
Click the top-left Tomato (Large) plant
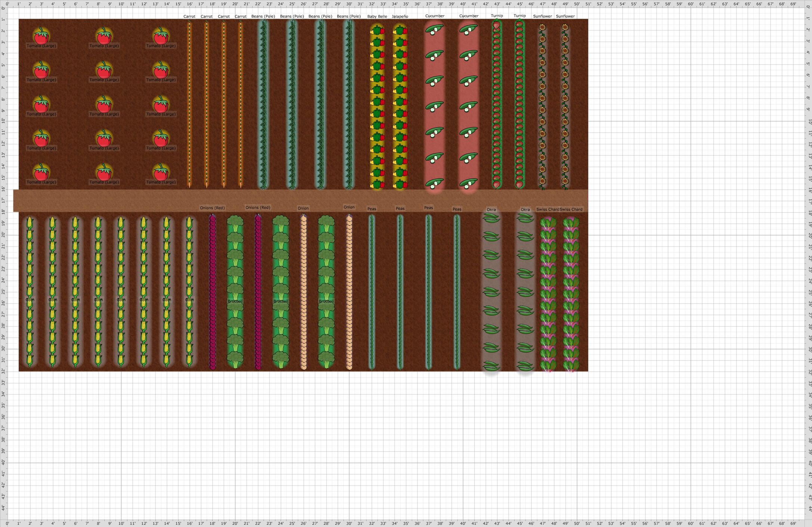tap(41, 36)
